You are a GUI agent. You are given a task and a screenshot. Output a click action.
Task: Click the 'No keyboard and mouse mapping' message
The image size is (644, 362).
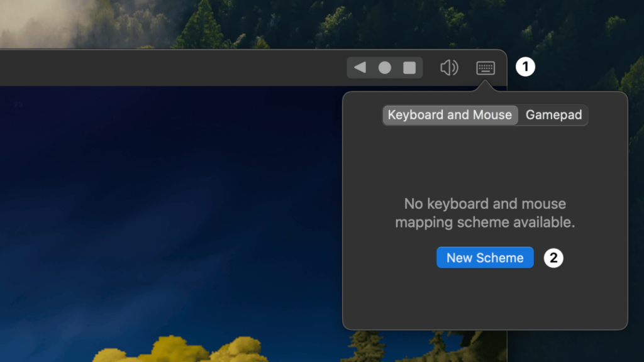[x=485, y=213]
